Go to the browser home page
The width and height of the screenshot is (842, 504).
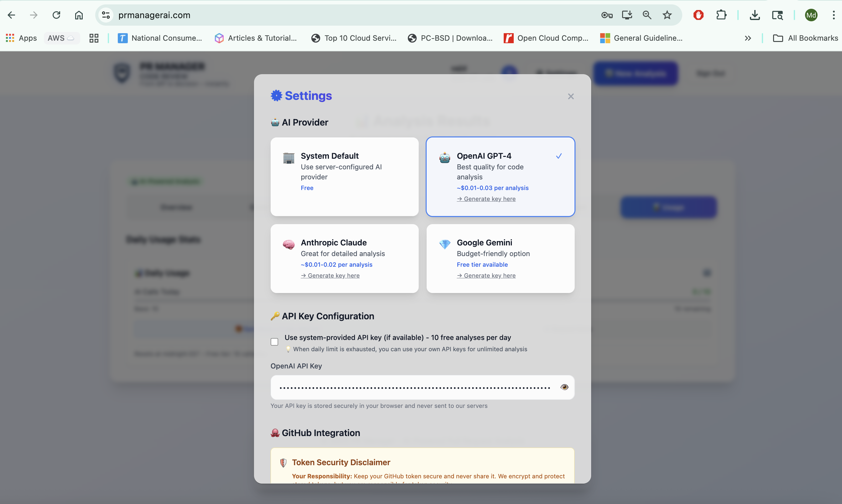[79, 15]
